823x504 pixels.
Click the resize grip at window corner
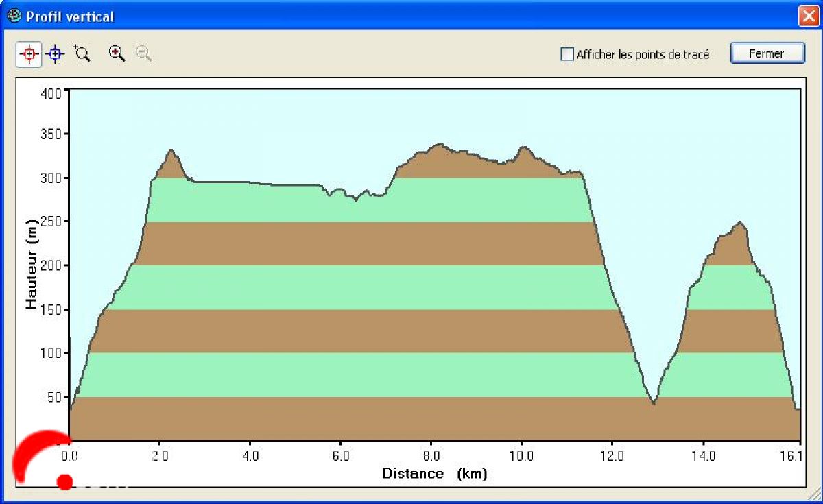pyautogui.click(x=815, y=496)
